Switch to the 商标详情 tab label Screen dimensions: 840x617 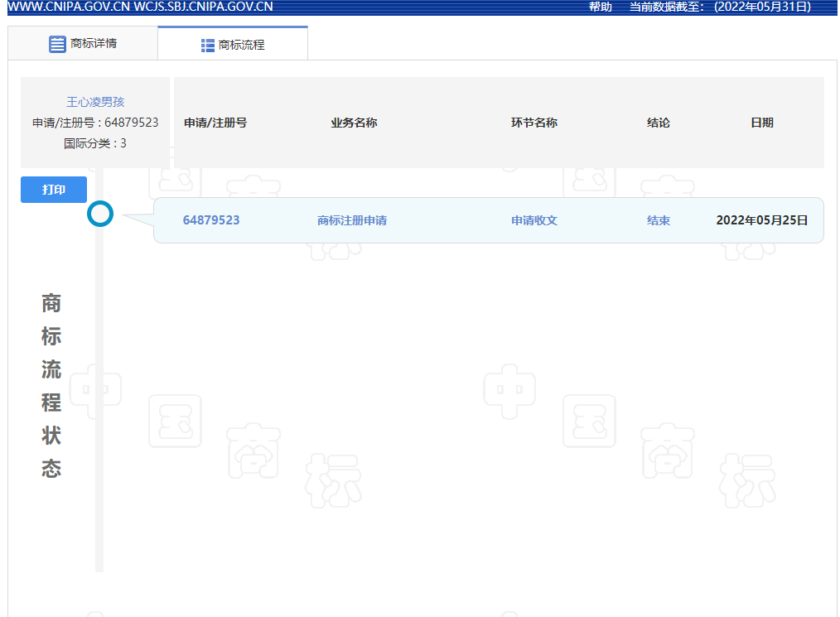point(94,43)
